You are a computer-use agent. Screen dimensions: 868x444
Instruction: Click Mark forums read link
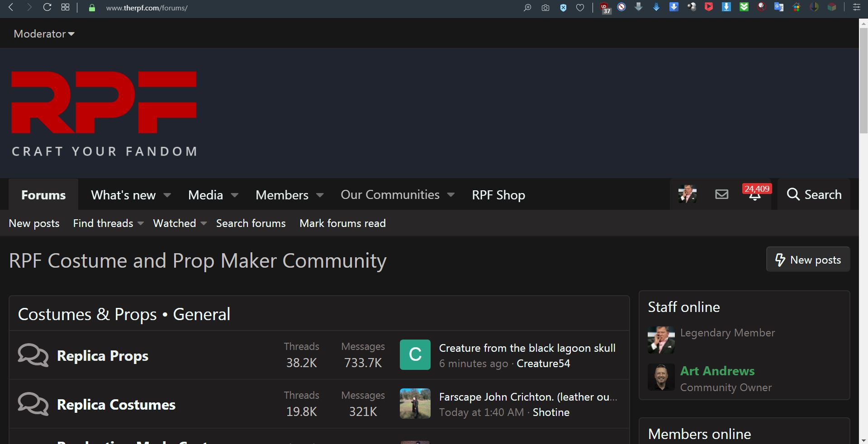(342, 223)
